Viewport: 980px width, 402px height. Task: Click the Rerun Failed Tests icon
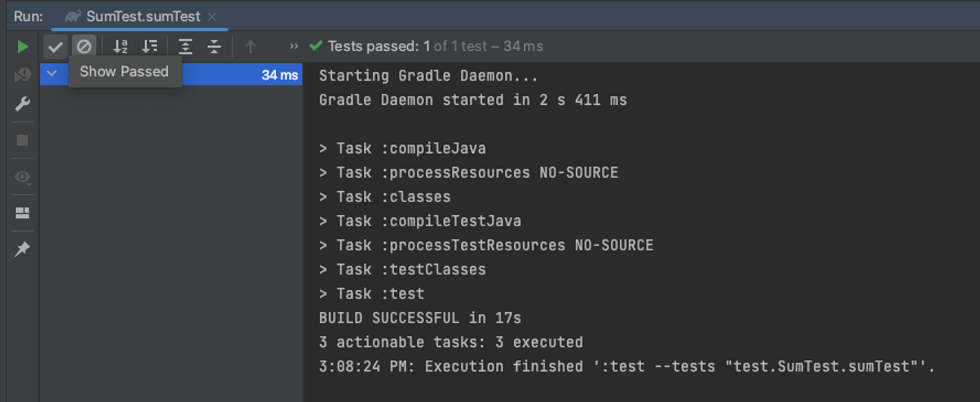23,75
